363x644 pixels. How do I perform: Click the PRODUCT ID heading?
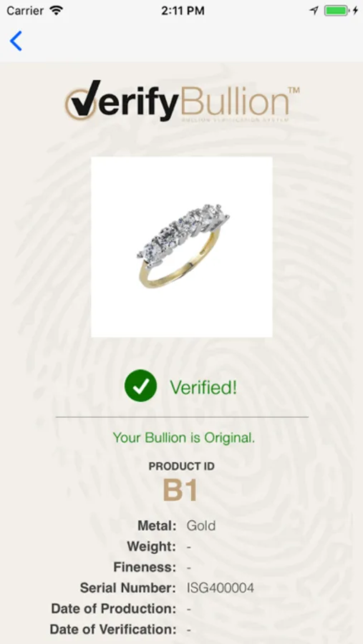click(x=182, y=466)
